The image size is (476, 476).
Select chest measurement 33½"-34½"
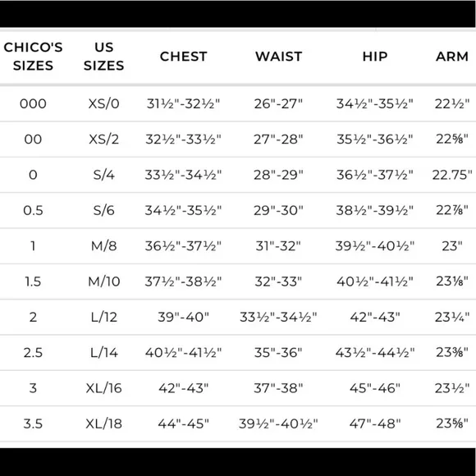click(x=183, y=175)
